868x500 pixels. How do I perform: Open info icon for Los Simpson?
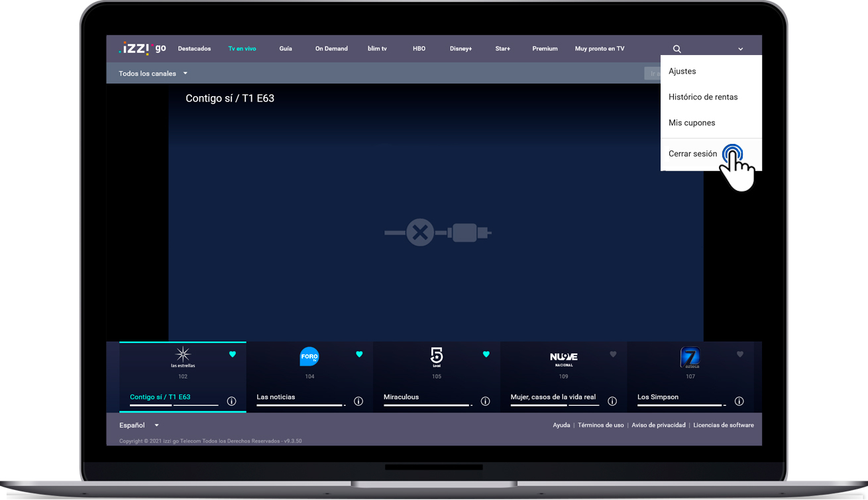[x=739, y=401]
